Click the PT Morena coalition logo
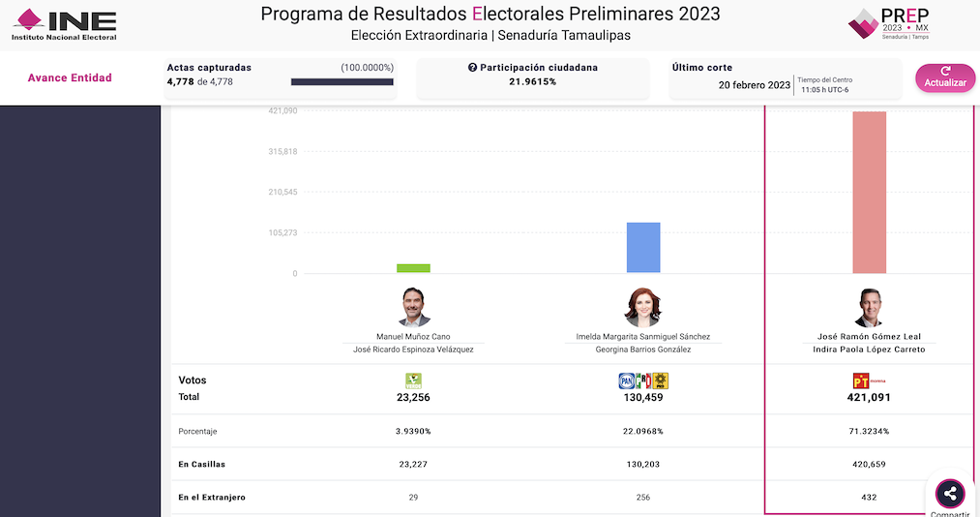Image resolution: width=980 pixels, height=517 pixels. pyautogui.click(x=868, y=380)
